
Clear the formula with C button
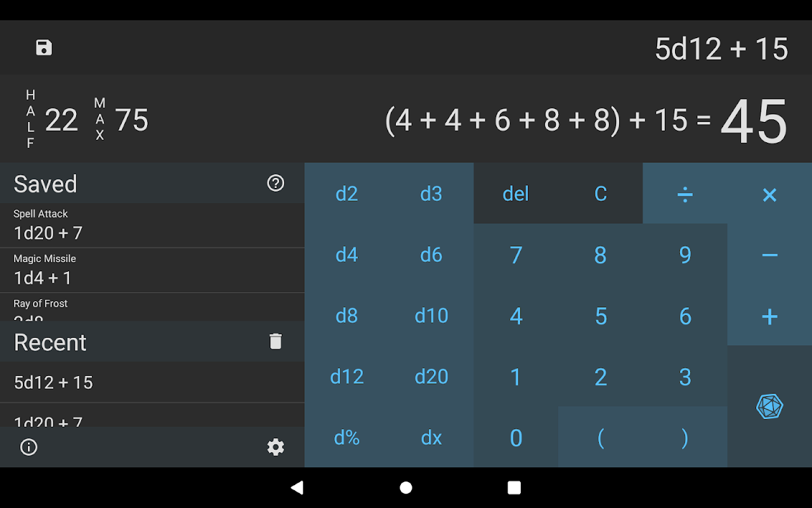(601, 194)
